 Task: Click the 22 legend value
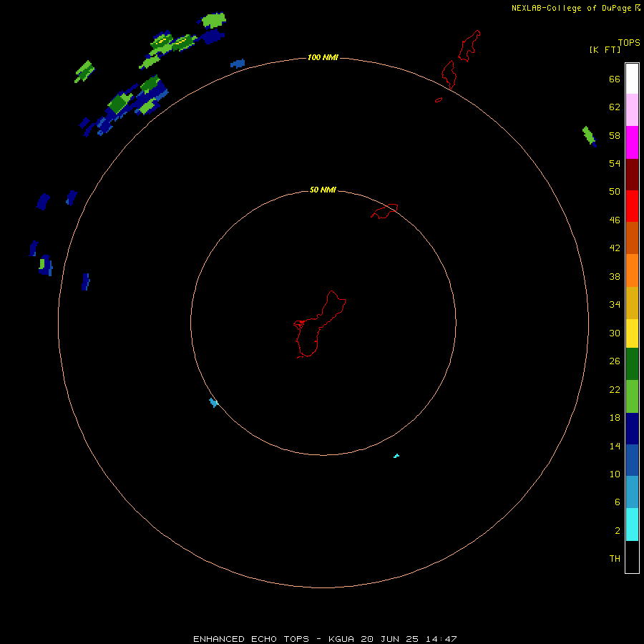click(x=615, y=389)
